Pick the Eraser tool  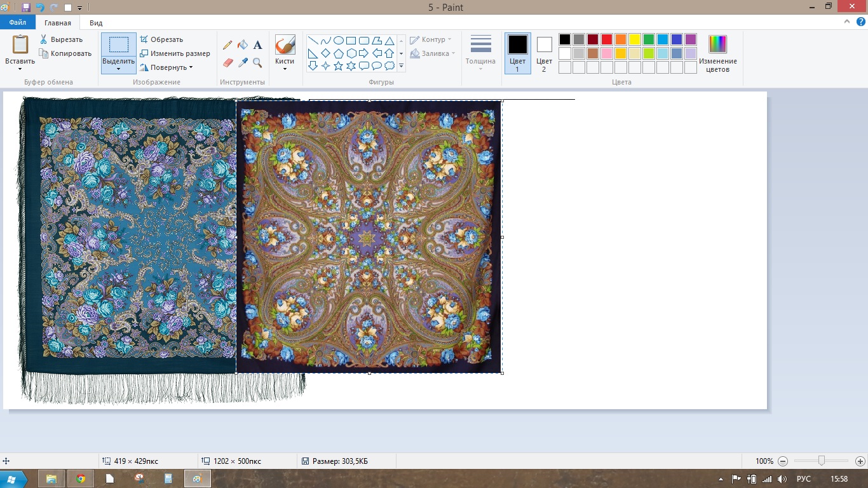point(229,62)
